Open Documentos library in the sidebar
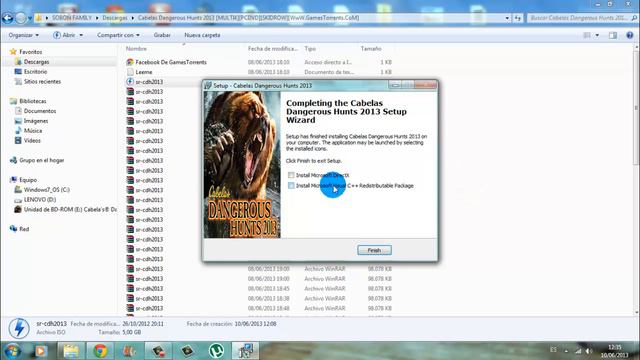The image size is (640, 360). coord(40,111)
